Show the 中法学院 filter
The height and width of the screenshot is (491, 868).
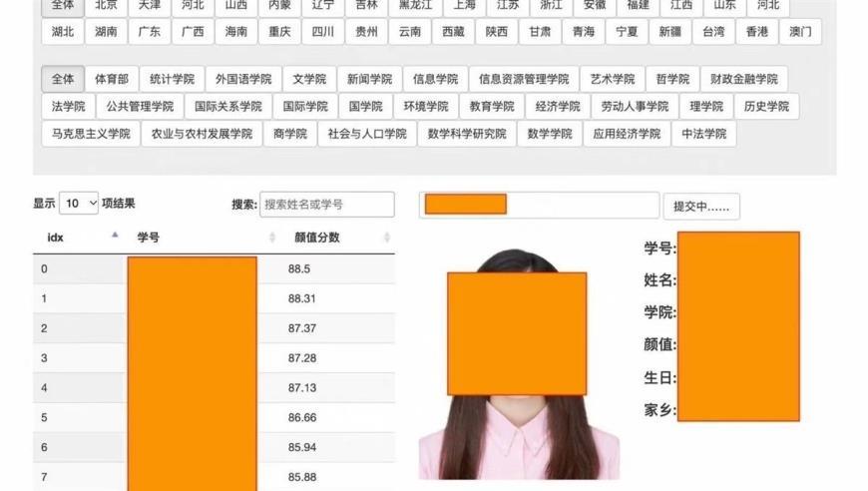click(x=703, y=134)
